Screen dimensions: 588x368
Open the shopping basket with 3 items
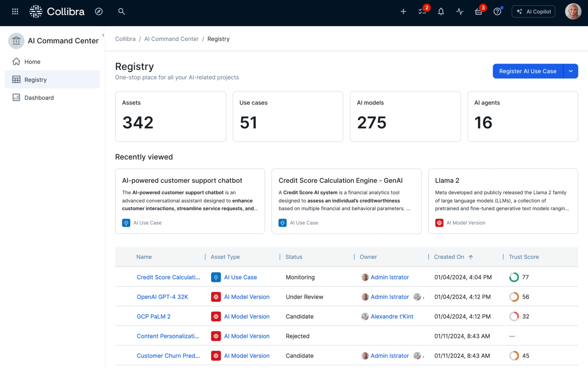pos(478,11)
